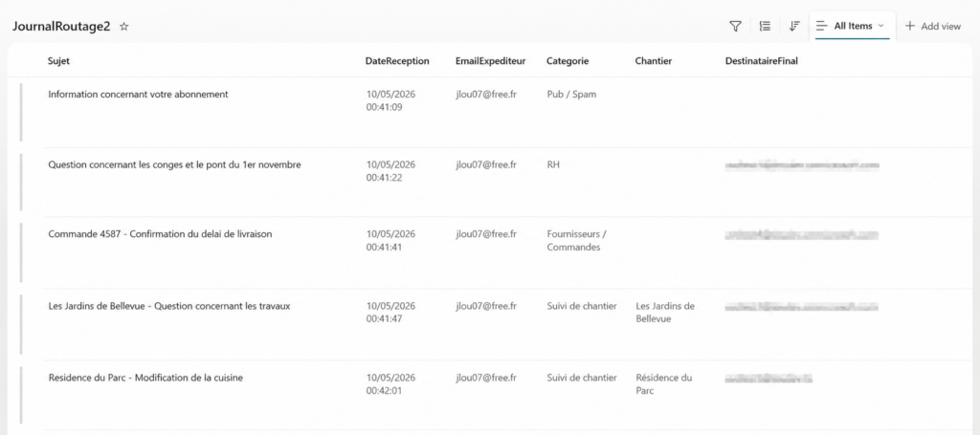Click jlou07@free.fr in the RH row
Image resolution: width=980 pixels, height=435 pixels.
485,164
